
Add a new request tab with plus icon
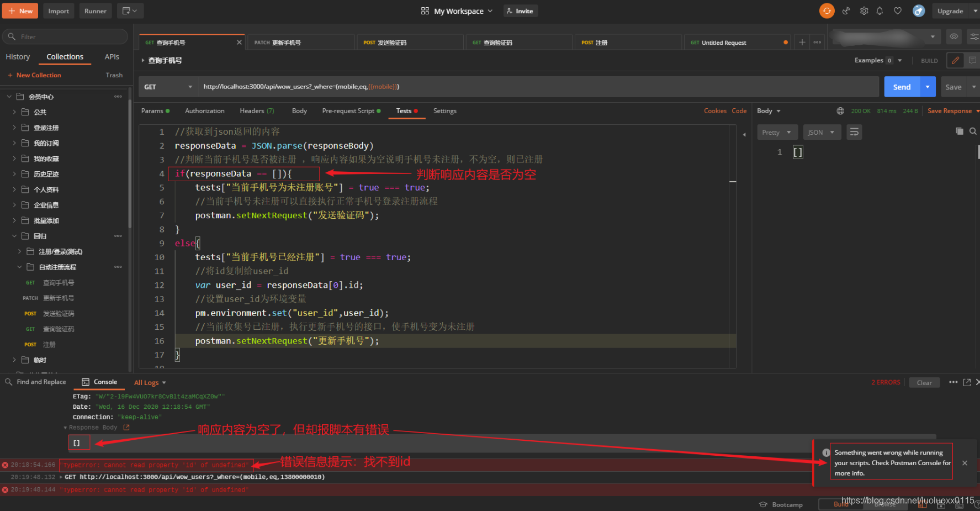pos(802,43)
